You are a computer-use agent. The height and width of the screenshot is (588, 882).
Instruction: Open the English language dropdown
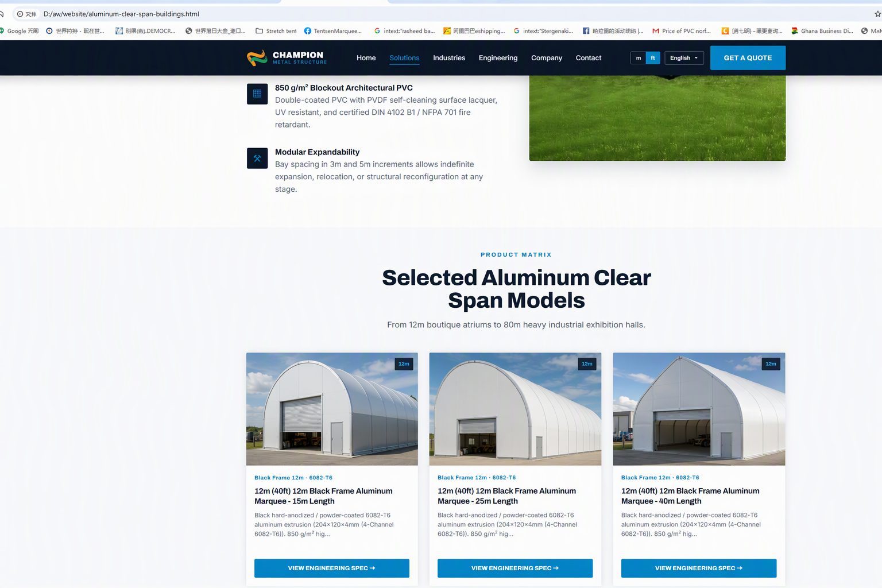coord(684,58)
